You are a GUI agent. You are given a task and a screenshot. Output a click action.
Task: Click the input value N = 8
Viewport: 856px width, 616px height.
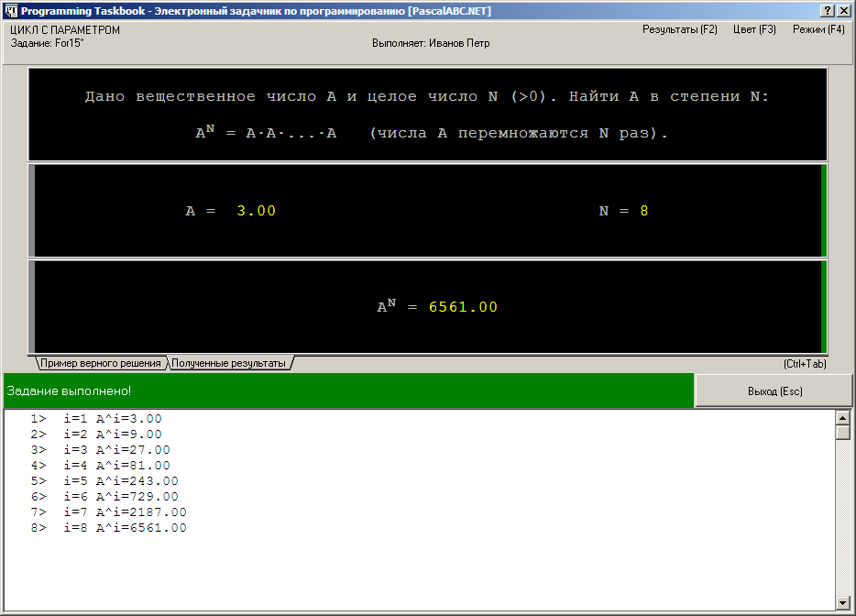623,211
